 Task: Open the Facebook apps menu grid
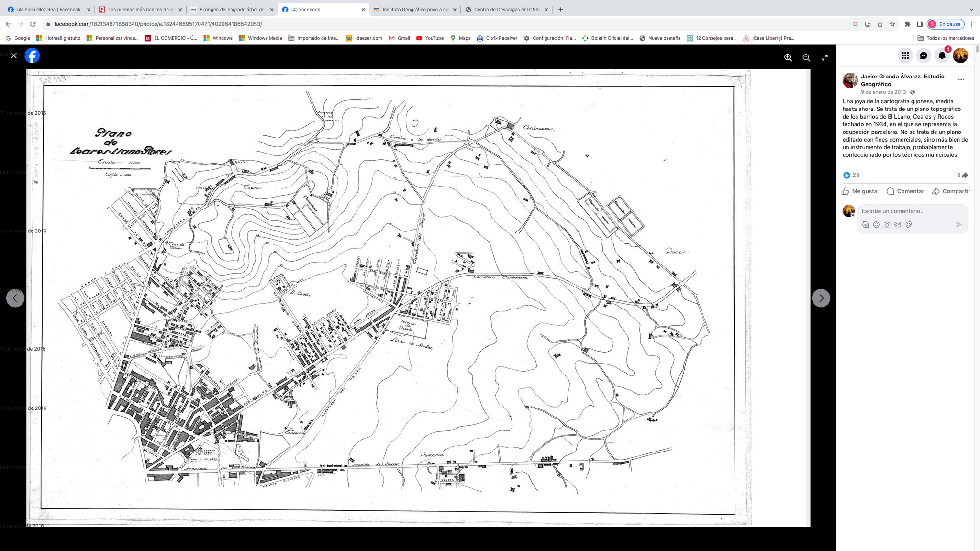905,55
